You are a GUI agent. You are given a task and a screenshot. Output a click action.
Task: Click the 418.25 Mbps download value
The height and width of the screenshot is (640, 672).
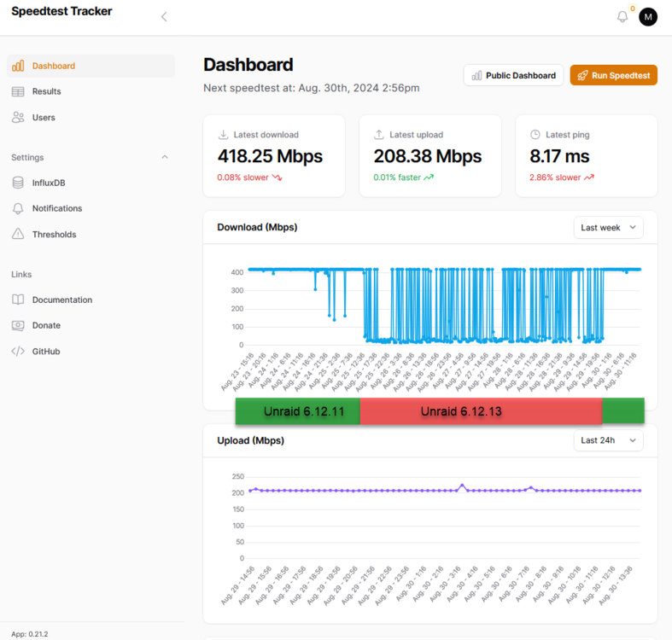point(270,156)
